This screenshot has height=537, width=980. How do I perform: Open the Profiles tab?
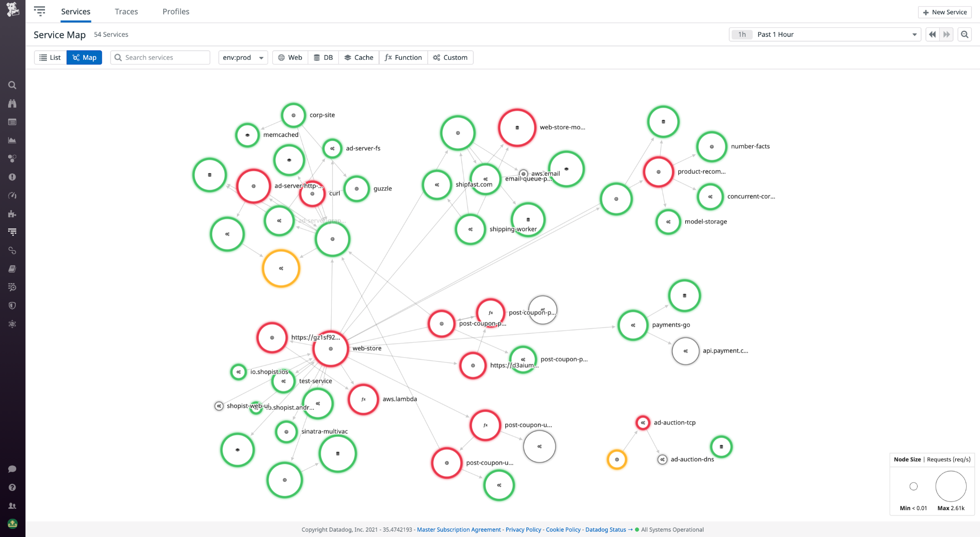click(x=176, y=11)
